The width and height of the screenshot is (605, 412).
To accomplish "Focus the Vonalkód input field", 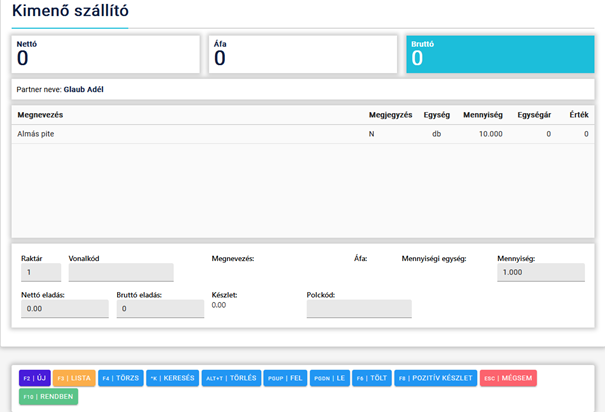I will tap(120, 272).
